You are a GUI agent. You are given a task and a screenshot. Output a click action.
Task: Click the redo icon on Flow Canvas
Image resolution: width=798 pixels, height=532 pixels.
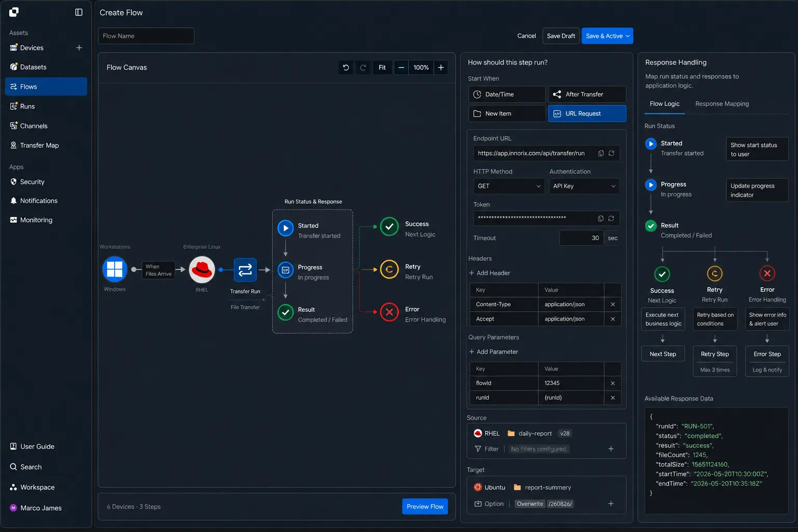pyautogui.click(x=363, y=68)
